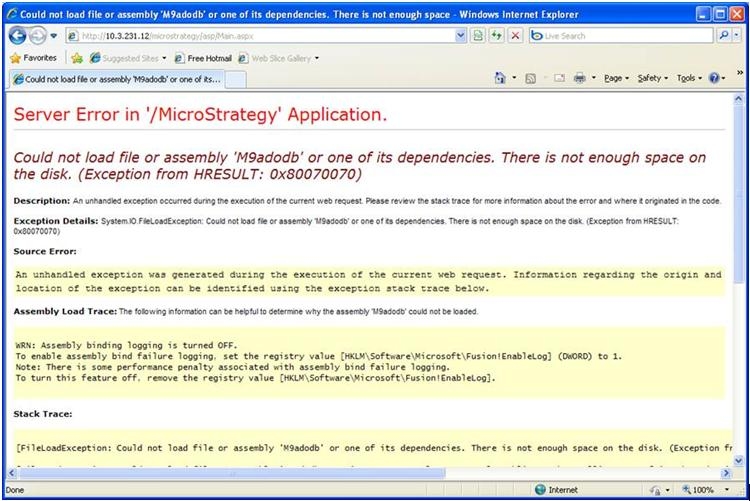Open the Favorites star button
Viewport: 750px width, 501px height.
tap(33, 58)
